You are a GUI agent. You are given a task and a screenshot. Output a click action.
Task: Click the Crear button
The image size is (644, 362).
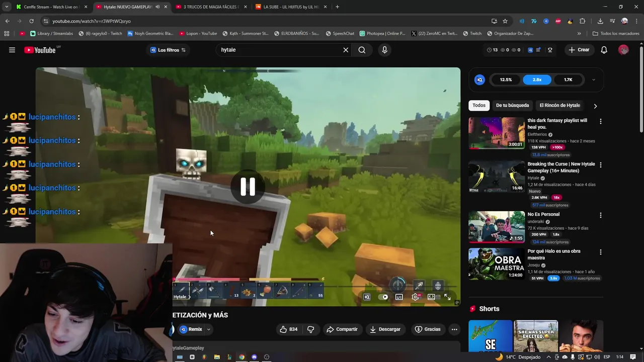(x=579, y=50)
